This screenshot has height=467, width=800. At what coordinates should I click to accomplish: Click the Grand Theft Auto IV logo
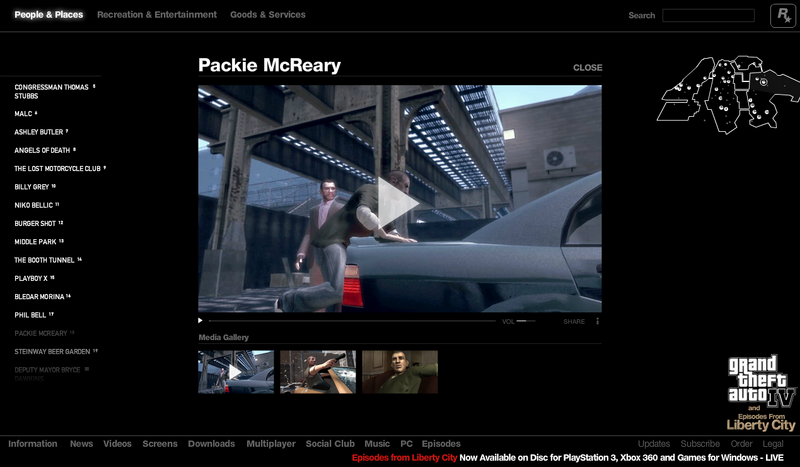[762, 381]
